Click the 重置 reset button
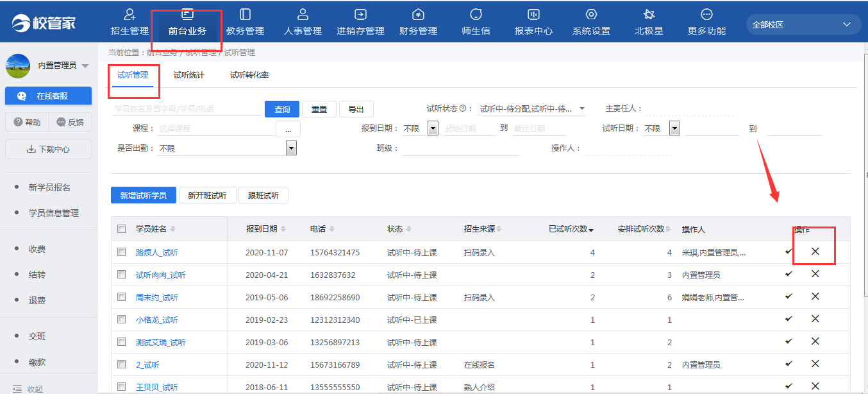This screenshot has height=394, width=868. [x=319, y=109]
